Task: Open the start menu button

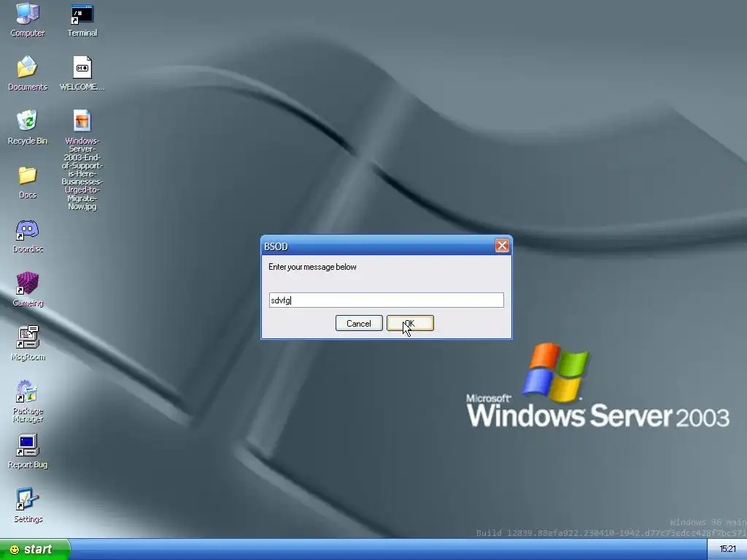Action: (x=35, y=550)
